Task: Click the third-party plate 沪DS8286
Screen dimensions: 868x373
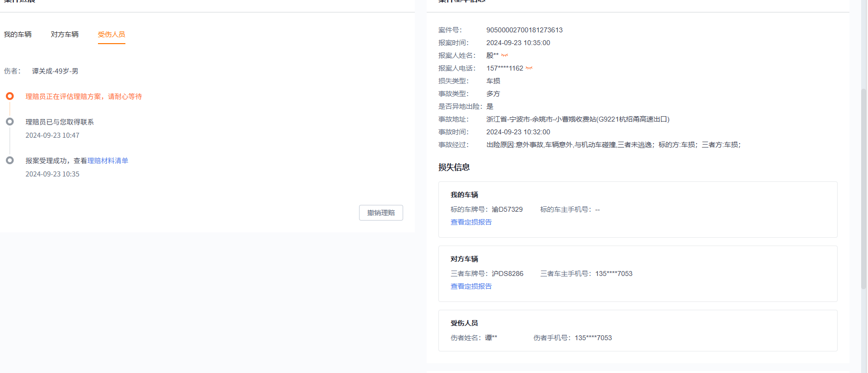Action: coord(507,274)
